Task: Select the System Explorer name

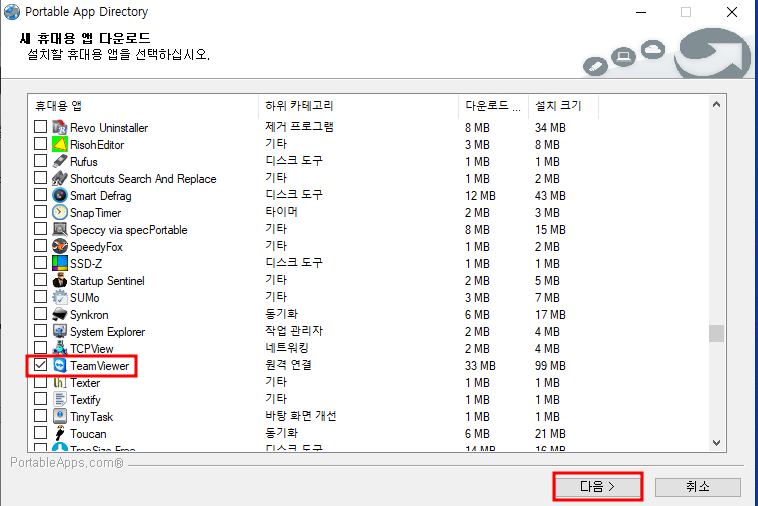Action: [x=107, y=332]
